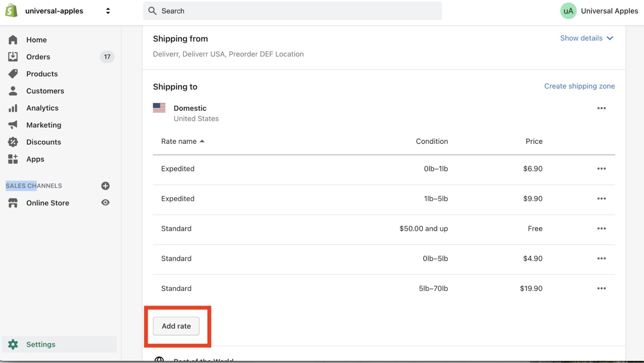
Task: Select the Marketing megaphone icon
Action: [13, 125]
